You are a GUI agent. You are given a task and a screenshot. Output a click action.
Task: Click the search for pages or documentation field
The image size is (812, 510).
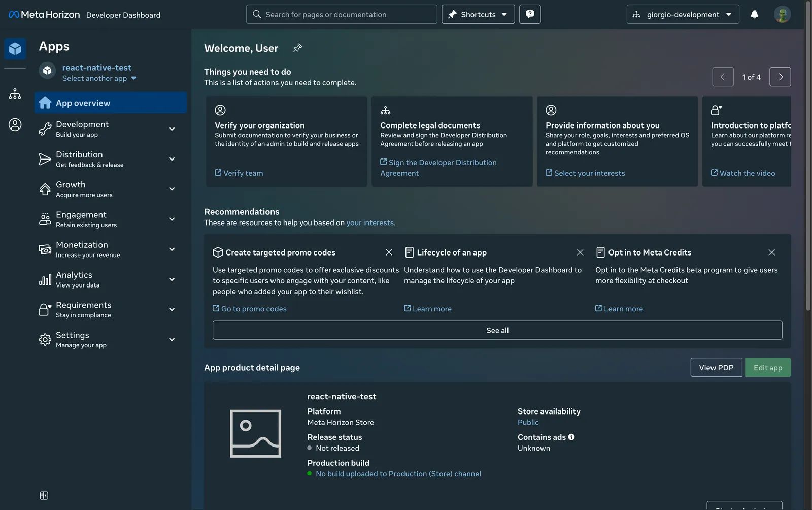point(342,14)
